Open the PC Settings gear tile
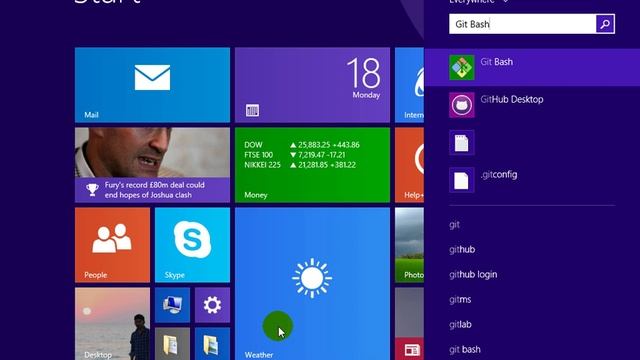 pos(212,305)
